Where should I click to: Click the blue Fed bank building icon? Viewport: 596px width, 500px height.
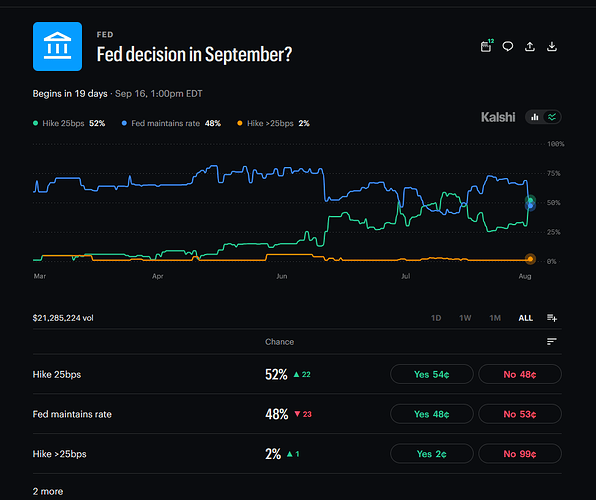pos(57,46)
